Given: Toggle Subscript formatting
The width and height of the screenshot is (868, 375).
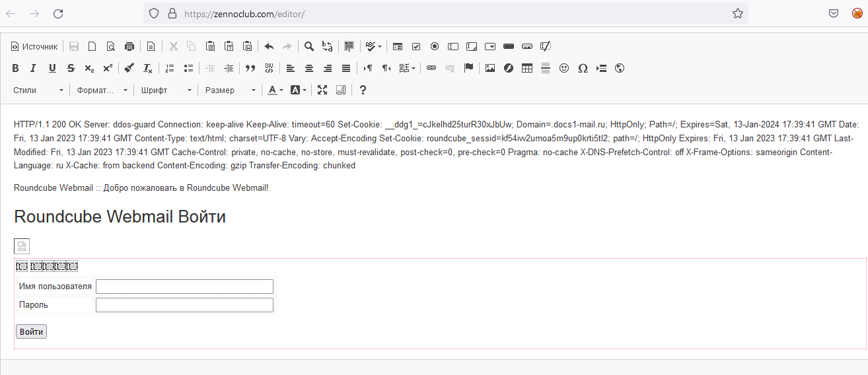Looking at the screenshot, I should point(89,68).
